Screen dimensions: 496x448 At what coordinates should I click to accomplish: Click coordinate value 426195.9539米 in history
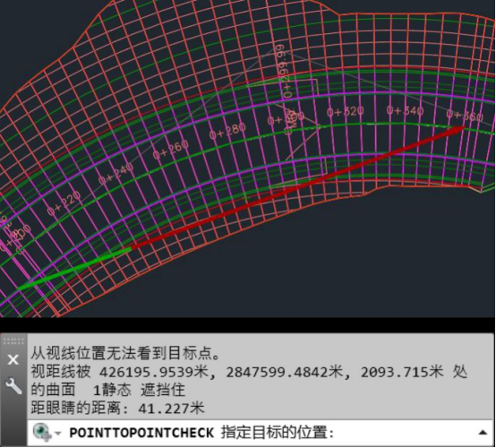[x=154, y=372]
